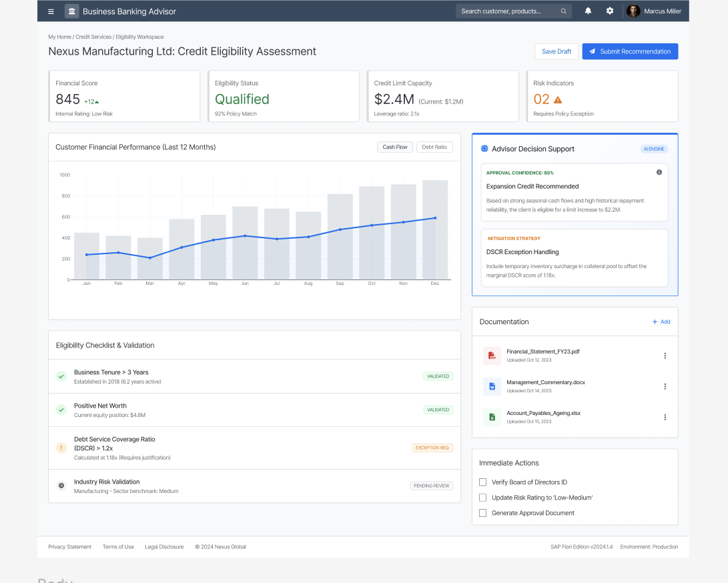
Task: Click Industry Risk Validation row title
Action: point(107,482)
